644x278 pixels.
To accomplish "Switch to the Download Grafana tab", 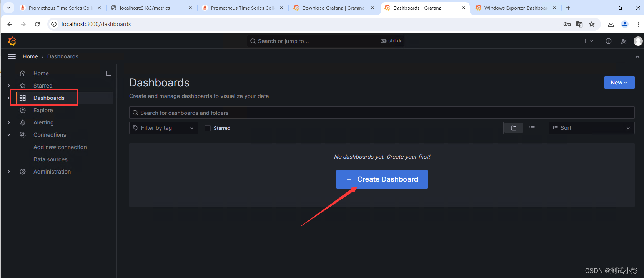I will tap(333, 8).
